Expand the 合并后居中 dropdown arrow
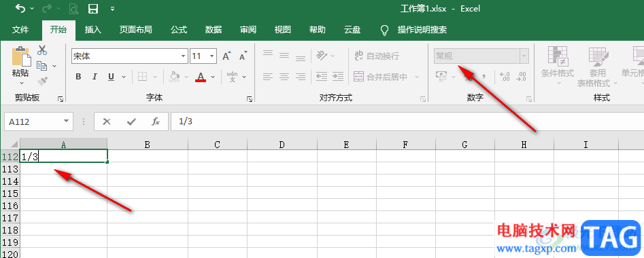Screen dimensions: 644x258 (x=417, y=77)
